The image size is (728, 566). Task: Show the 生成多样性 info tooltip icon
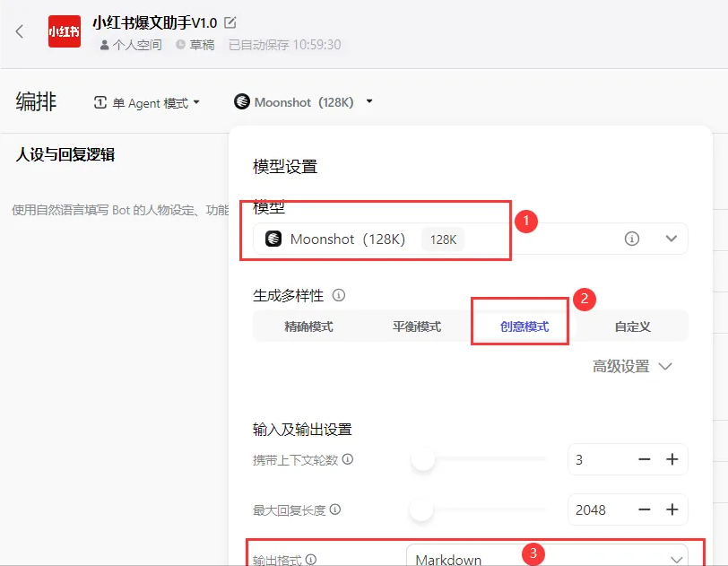[339, 295]
